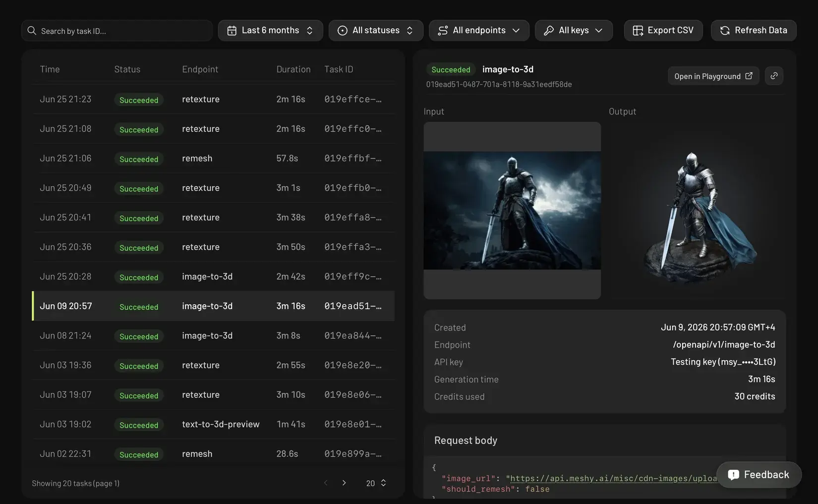Click the key icon in All keys

tap(548, 31)
